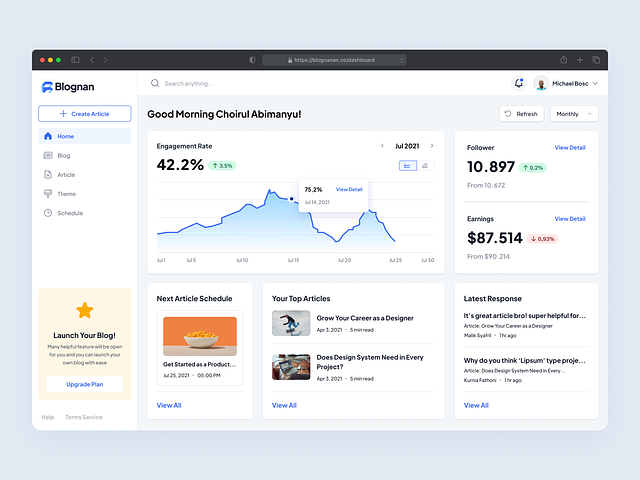The height and width of the screenshot is (480, 640).
Task: Show browser tab overview icon
Action: tap(596, 60)
